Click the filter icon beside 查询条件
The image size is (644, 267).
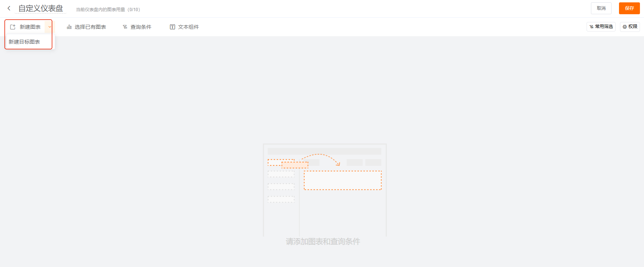(x=125, y=27)
